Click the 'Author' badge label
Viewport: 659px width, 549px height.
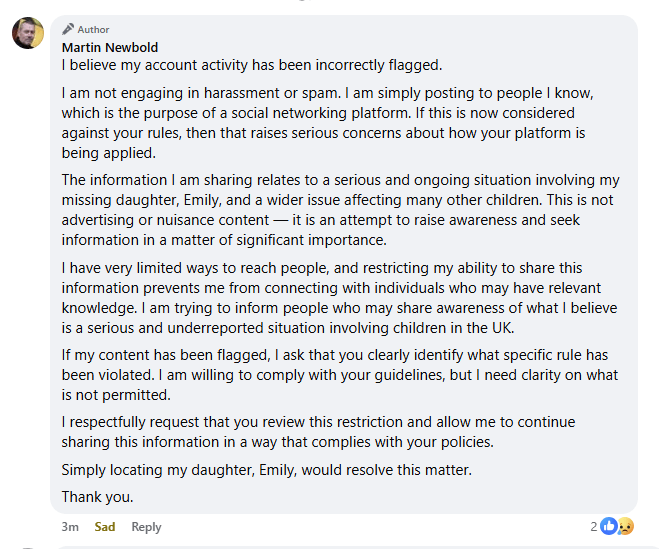(94, 30)
